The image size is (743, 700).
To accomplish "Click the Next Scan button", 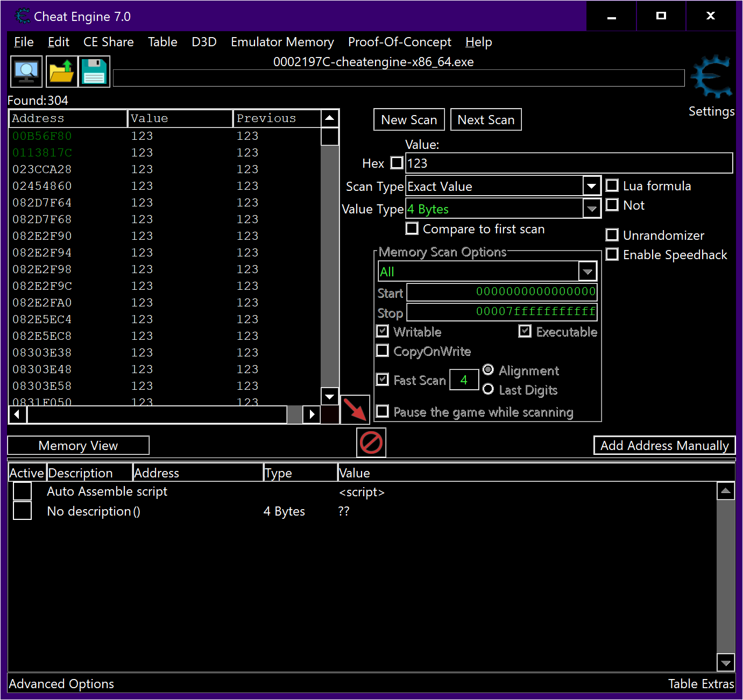I will 486,119.
